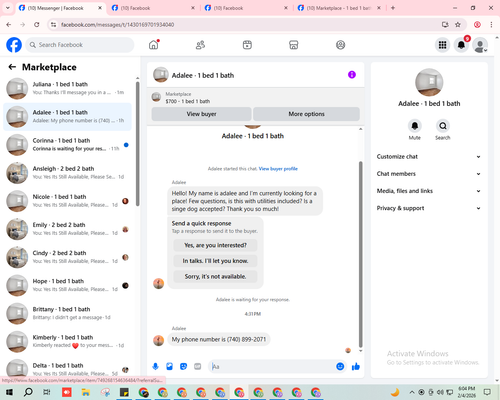Open Ansleigh - 2 bed 2 bath conversation

[68, 173]
